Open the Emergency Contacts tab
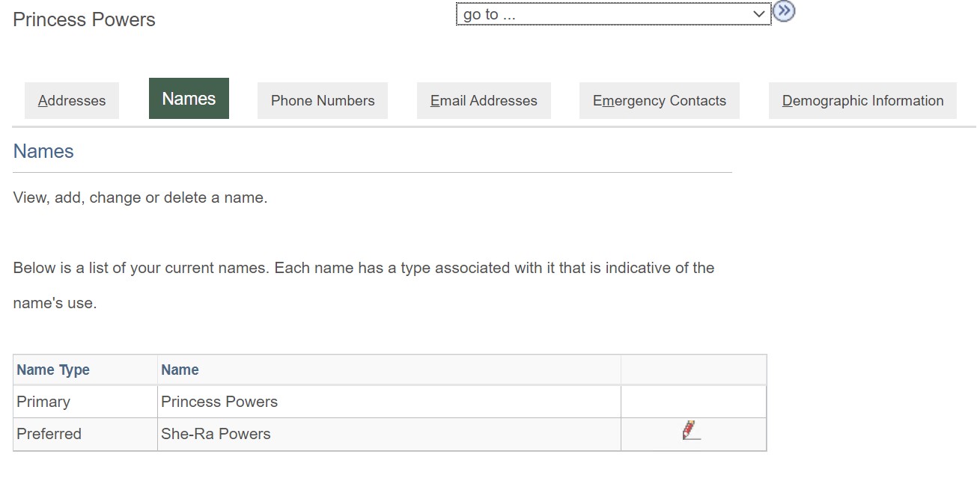Screen dimensions: 980x484 coord(659,101)
